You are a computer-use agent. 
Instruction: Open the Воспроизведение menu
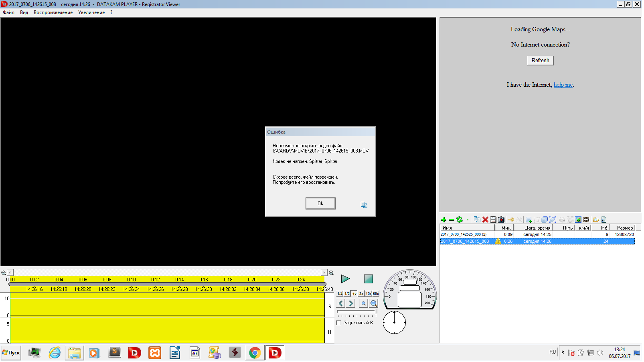pos(53,12)
